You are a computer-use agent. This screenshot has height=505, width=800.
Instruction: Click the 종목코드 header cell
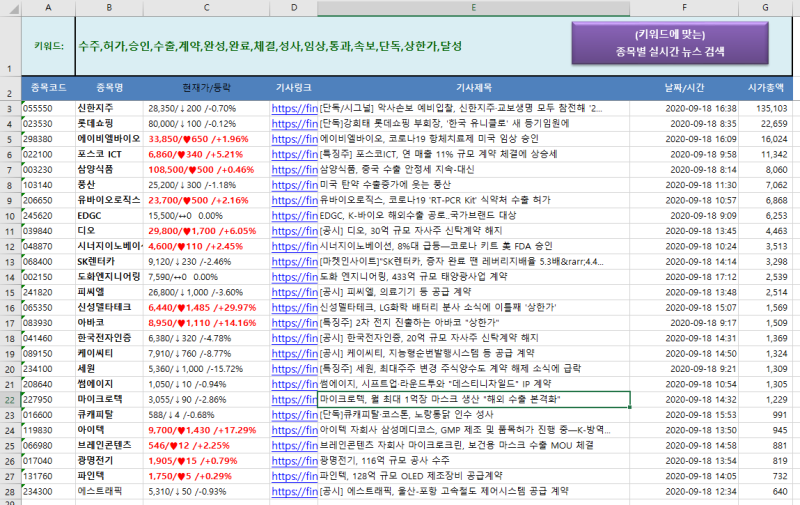48,88
